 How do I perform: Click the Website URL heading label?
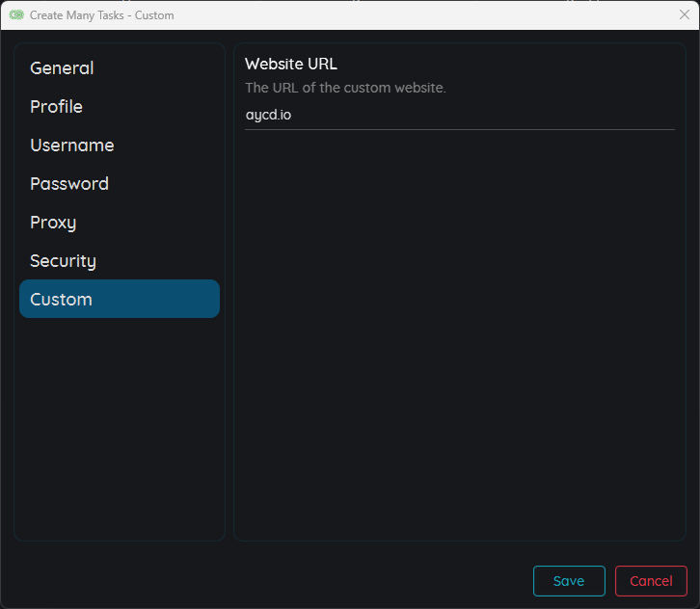pyautogui.click(x=291, y=65)
